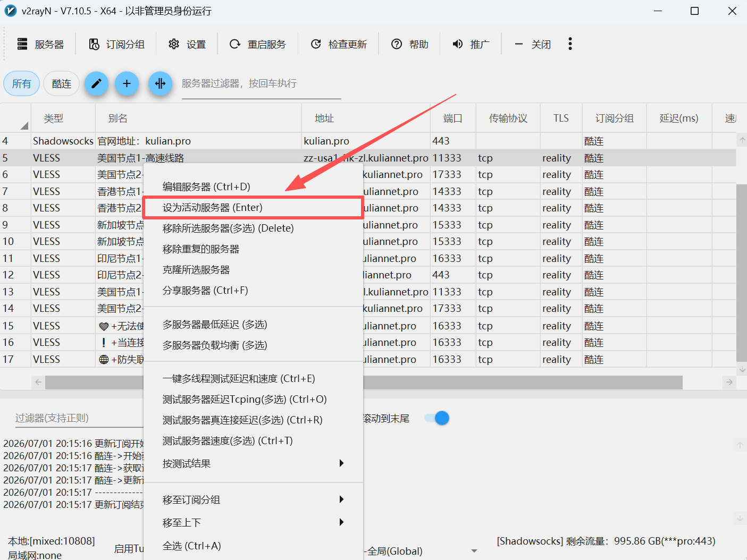Sort servers by 类型 column header
Viewport: 747px width, 560px height.
63,118
